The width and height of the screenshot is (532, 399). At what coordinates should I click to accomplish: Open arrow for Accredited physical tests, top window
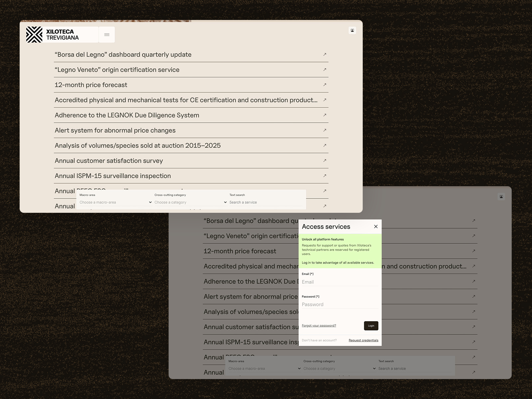pyautogui.click(x=325, y=100)
